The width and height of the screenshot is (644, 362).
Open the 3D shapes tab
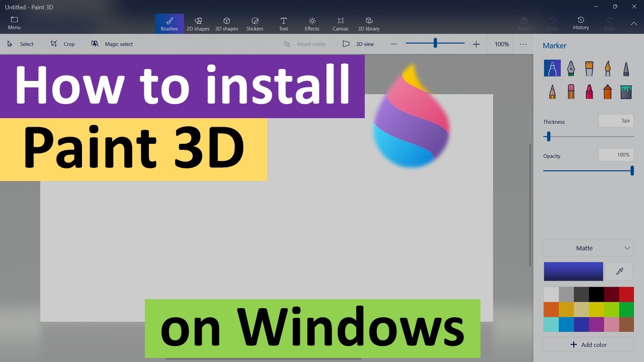pyautogui.click(x=226, y=24)
